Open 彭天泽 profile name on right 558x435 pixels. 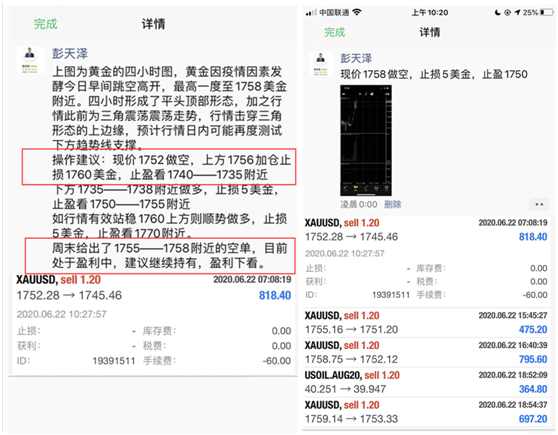[356, 58]
